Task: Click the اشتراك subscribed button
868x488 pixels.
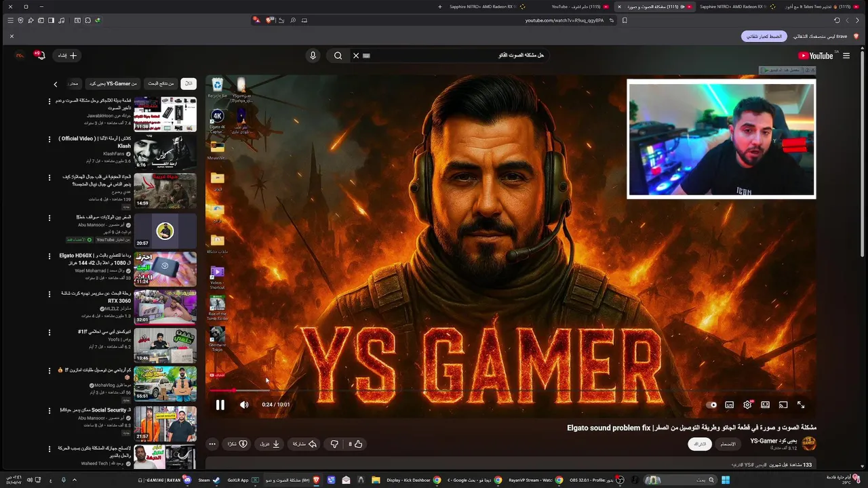Action: tap(700, 444)
